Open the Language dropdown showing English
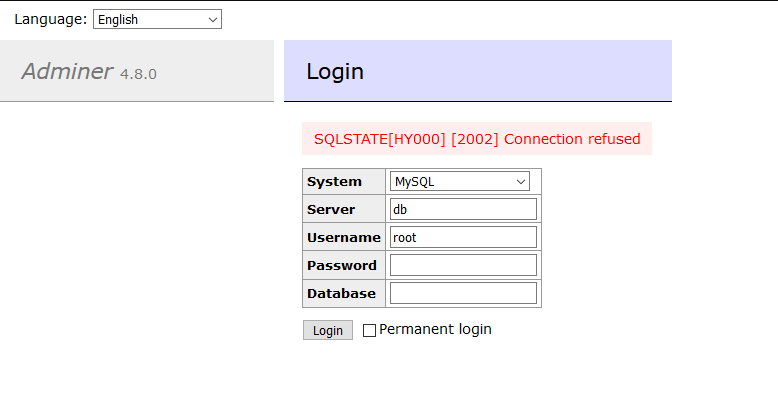Image resolution: width=778 pixels, height=403 pixels. point(157,19)
